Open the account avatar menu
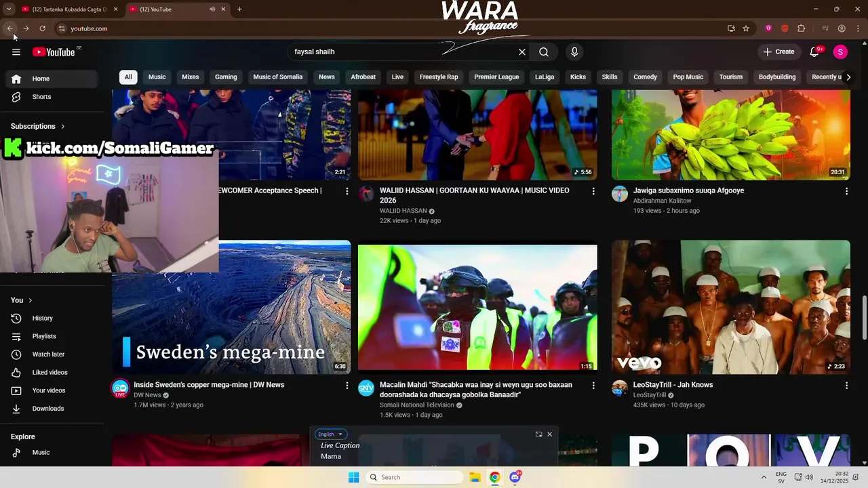Image resolution: width=868 pixels, height=488 pixels. pyautogui.click(x=840, y=52)
